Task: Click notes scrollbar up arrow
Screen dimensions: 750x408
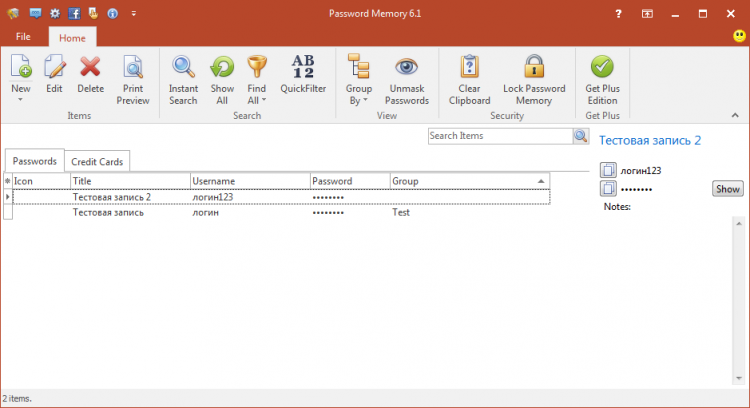Action: coord(739,223)
